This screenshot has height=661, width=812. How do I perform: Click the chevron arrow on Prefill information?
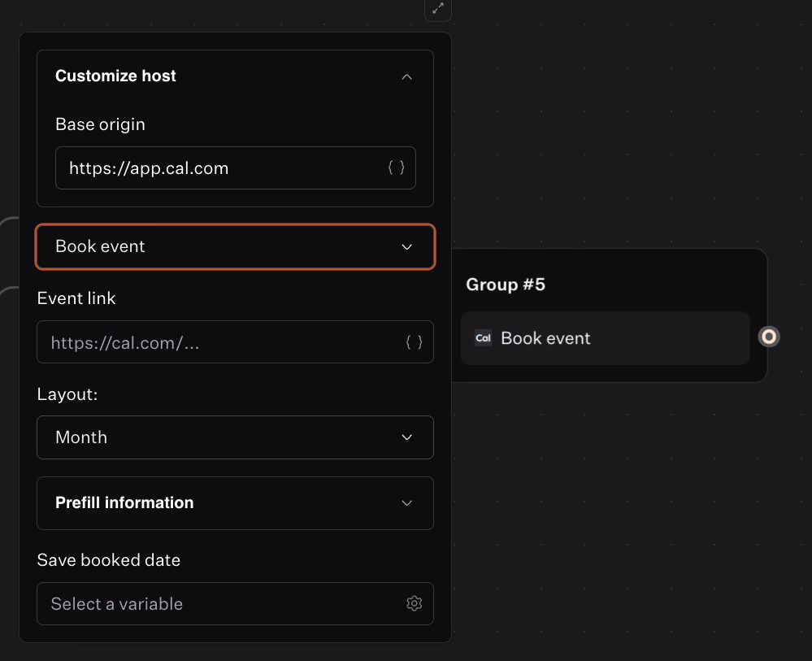(x=407, y=503)
